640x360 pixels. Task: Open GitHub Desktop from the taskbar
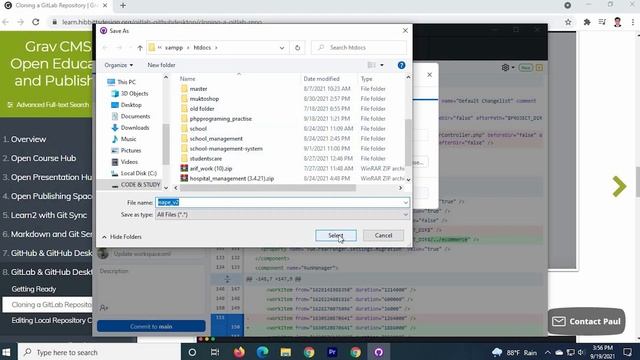(x=379, y=352)
